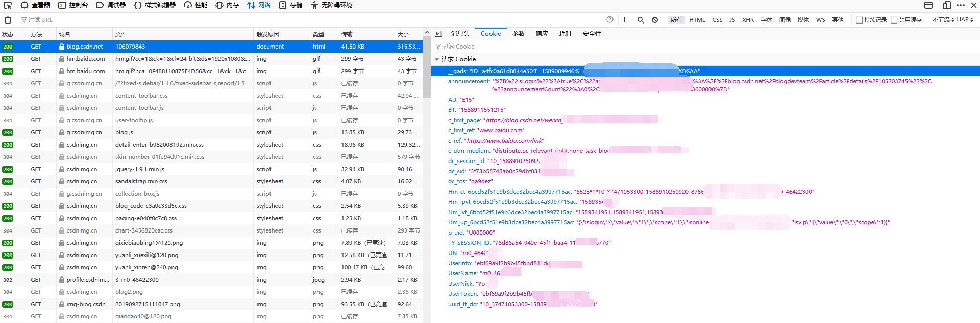The height and width of the screenshot is (323, 980).
Task: Toggle the XHR request type filter
Action: pos(748,20)
